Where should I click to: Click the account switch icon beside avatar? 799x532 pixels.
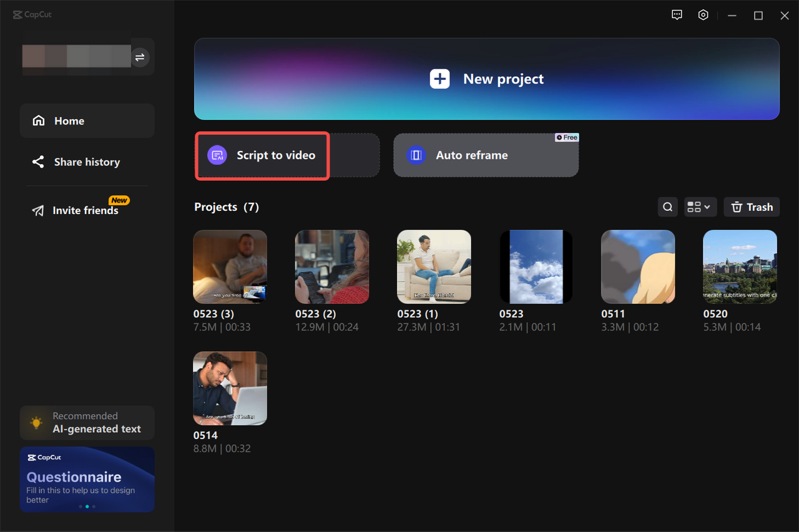[x=140, y=57]
